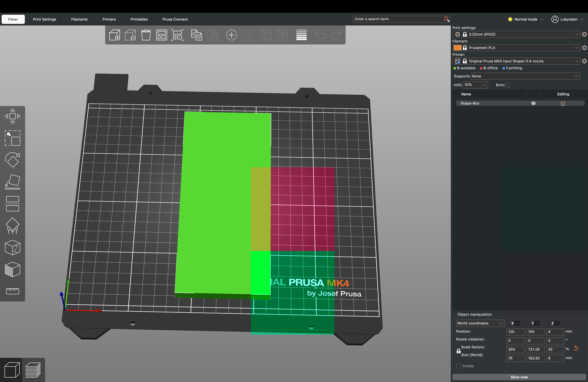Click the Rotate Z field
Viewport: 588px width, 382px height.
click(x=555, y=340)
